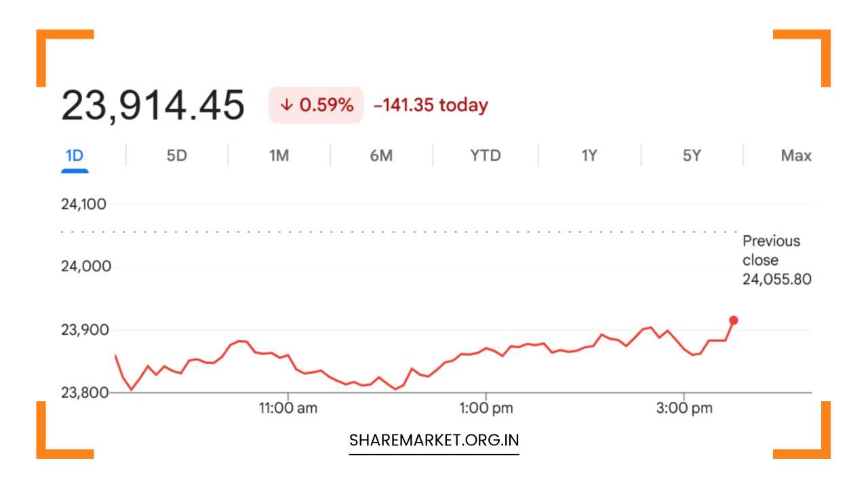This screenshot has height=488, width=868.
Task: Open the 1M chart range
Action: pos(279,156)
